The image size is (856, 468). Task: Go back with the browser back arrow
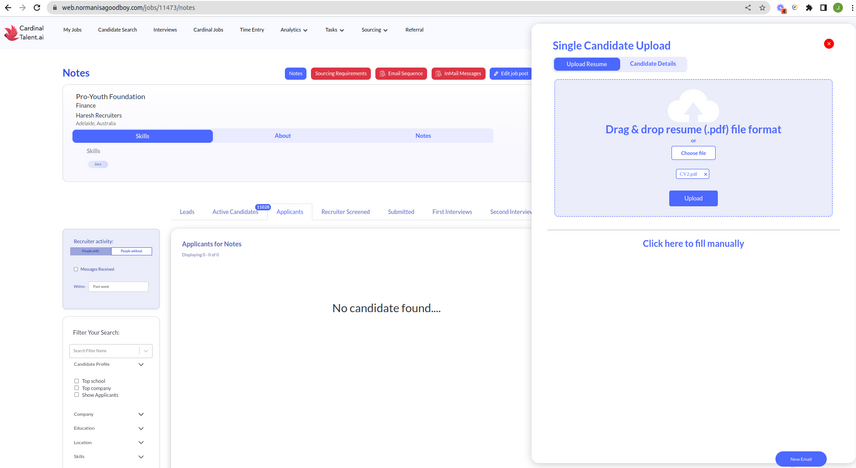(x=8, y=7)
